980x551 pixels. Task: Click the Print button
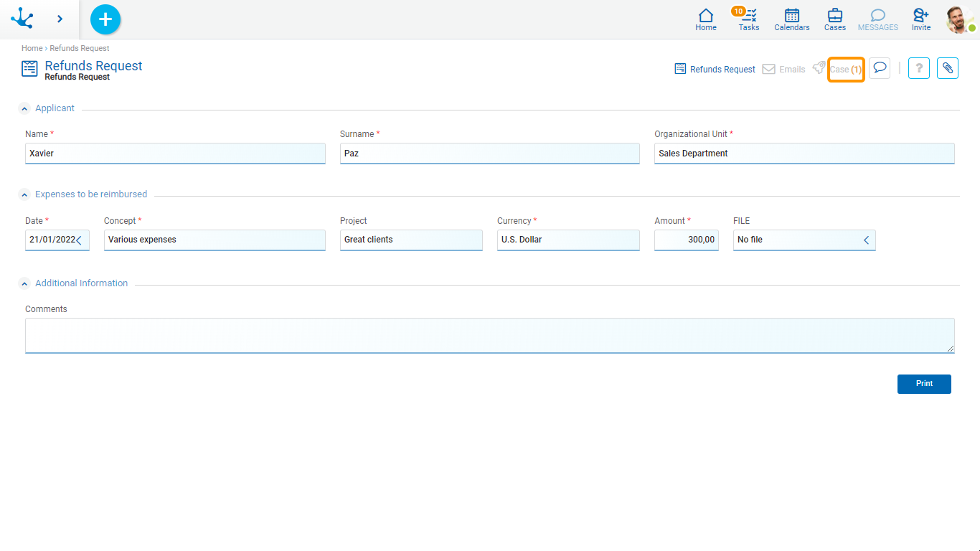(924, 384)
